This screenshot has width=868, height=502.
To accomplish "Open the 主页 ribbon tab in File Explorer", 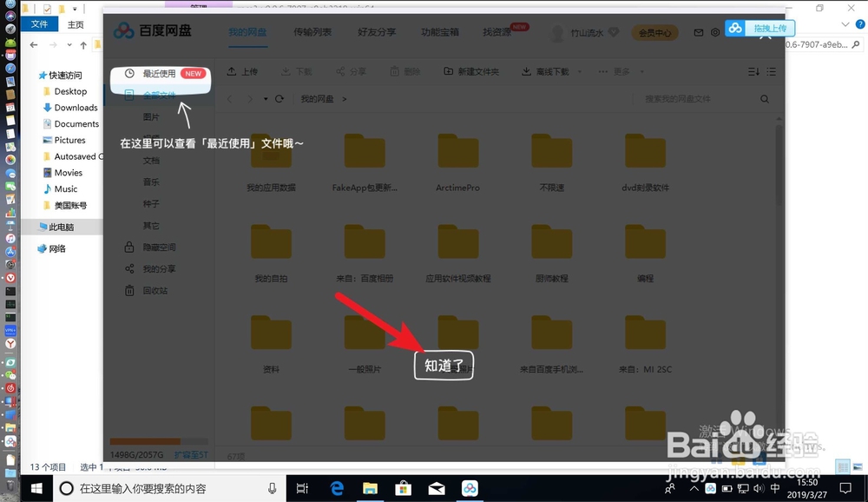I will click(76, 24).
